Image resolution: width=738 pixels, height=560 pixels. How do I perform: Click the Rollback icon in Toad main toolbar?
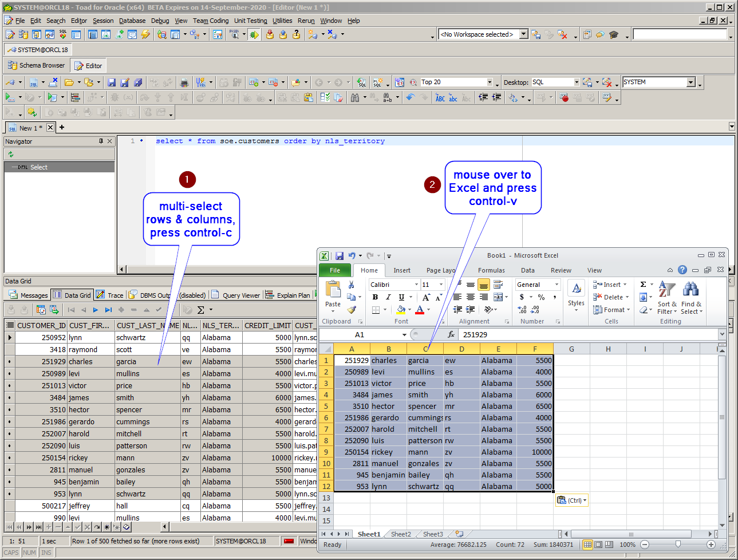point(283,35)
